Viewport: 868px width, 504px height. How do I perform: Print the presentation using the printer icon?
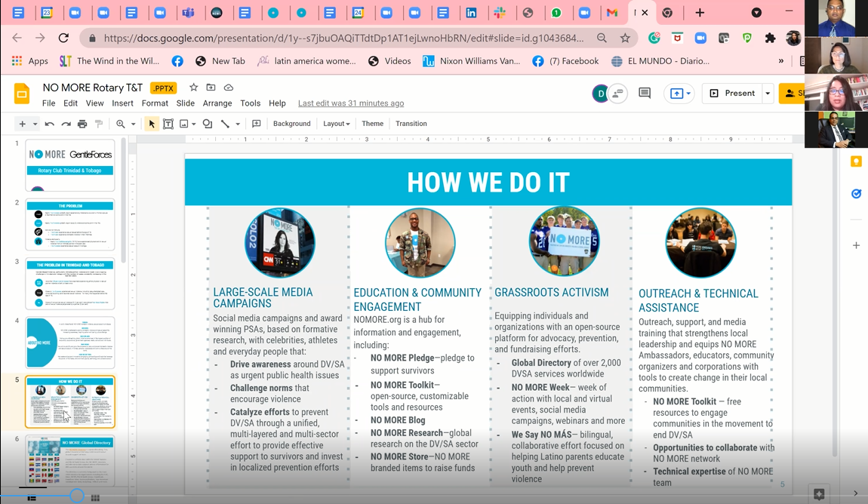point(82,124)
